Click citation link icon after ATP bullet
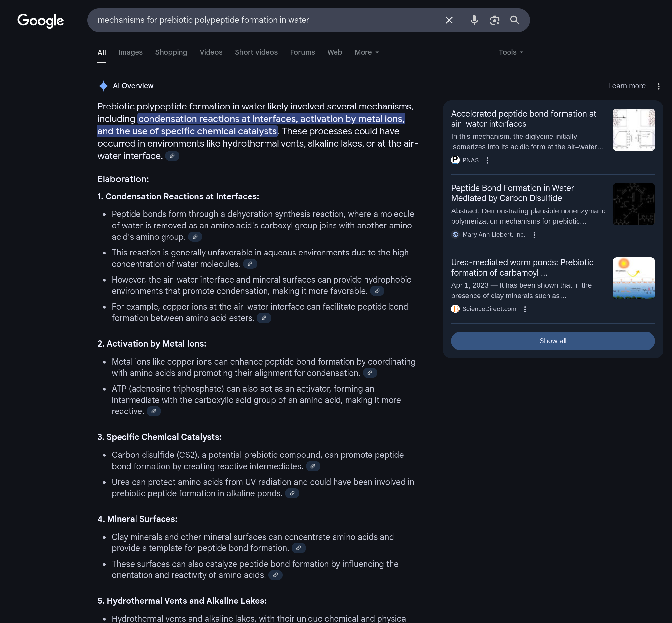This screenshot has width=672, height=623. coord(154,411)
